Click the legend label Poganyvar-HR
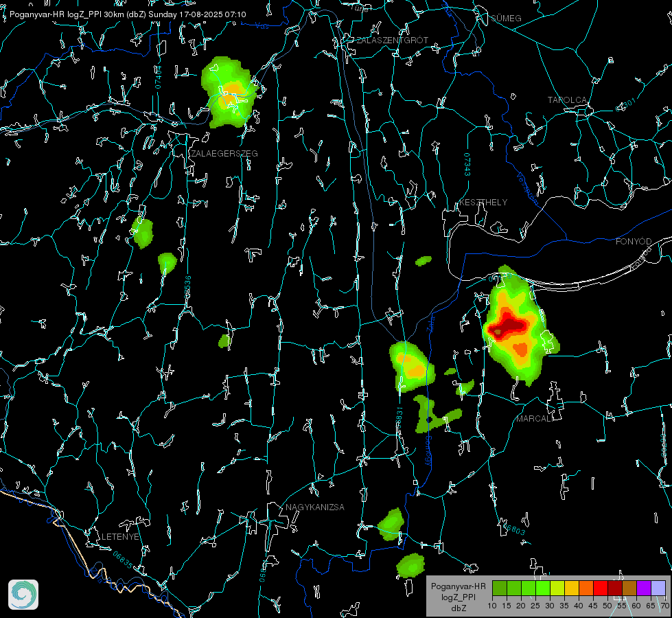Viewport: 672px width, 618px height. coord(458,586)
